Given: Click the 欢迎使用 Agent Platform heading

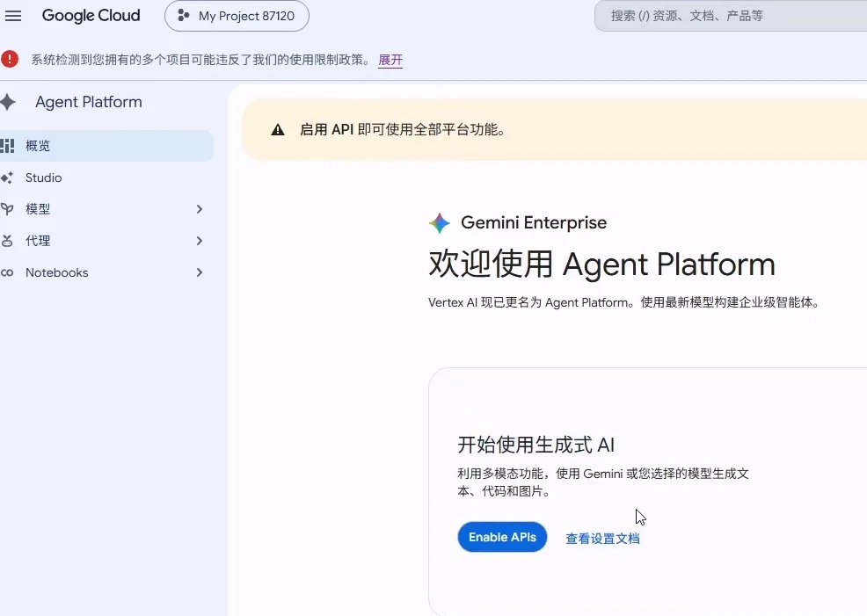Looking at the screenshot, I should point(601,264).
